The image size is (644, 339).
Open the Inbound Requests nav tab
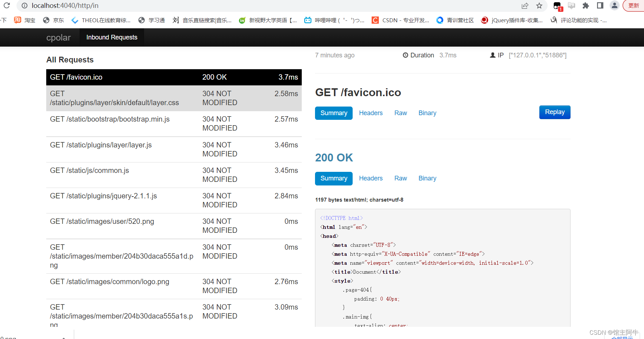[112, 37]
